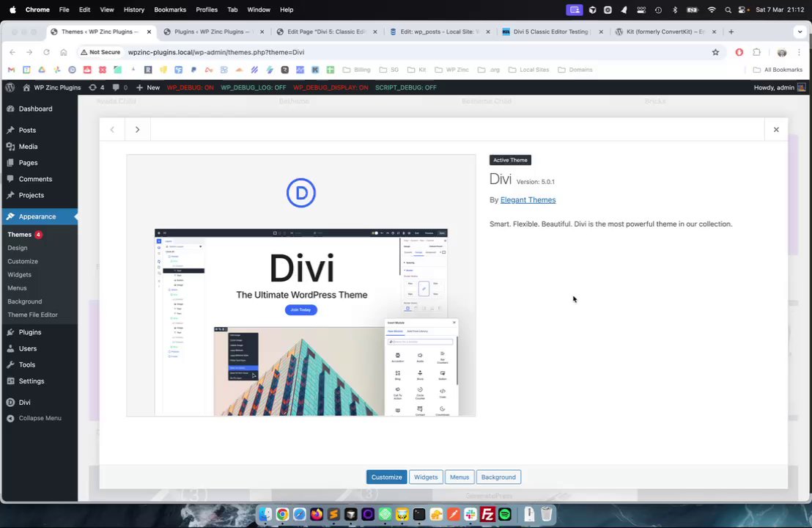
Task: Open Tools in the sidebar
Action: pos(39,364)
